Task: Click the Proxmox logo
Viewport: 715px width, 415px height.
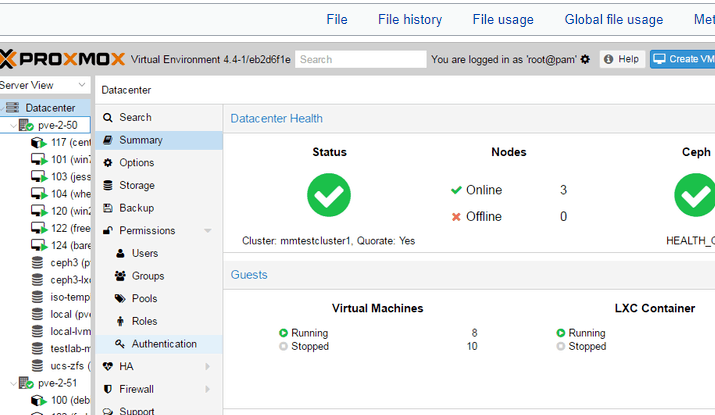Action: (x=62, y=59)
